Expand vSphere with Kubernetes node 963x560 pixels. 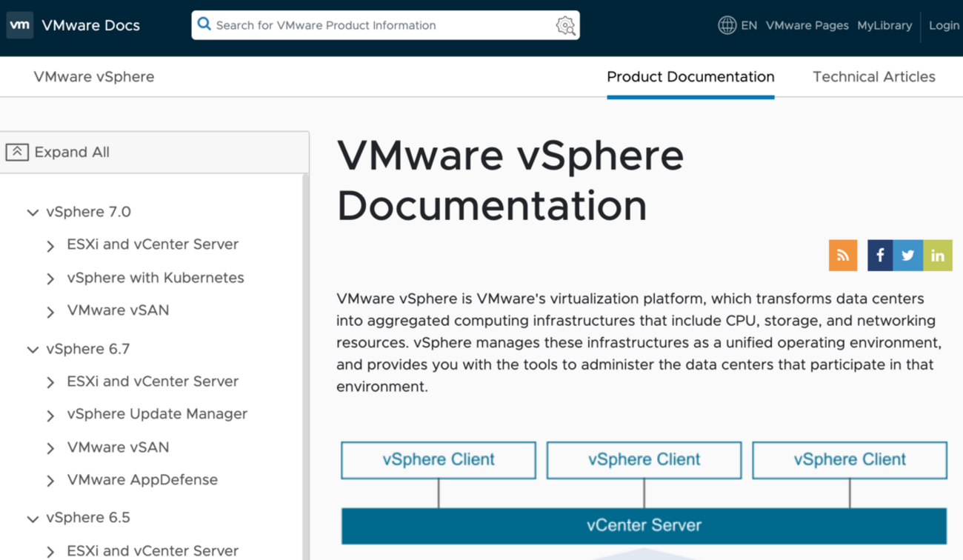point(50,279)
